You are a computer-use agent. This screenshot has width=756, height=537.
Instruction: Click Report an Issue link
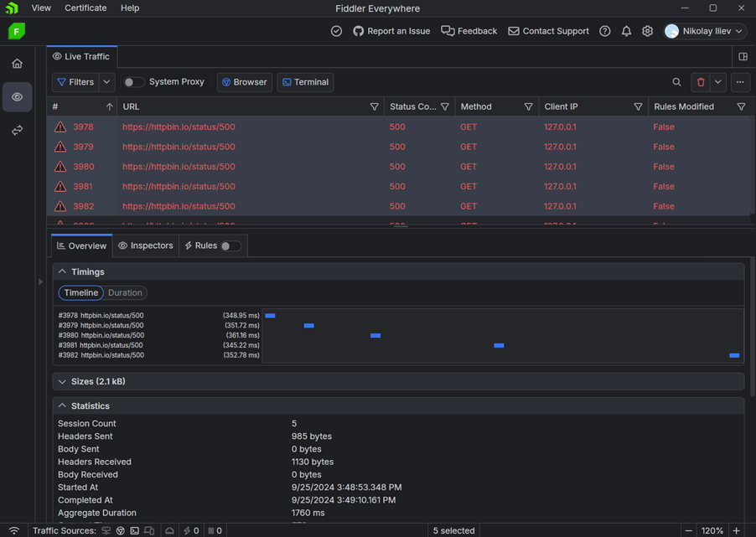(x=391, y=31)
